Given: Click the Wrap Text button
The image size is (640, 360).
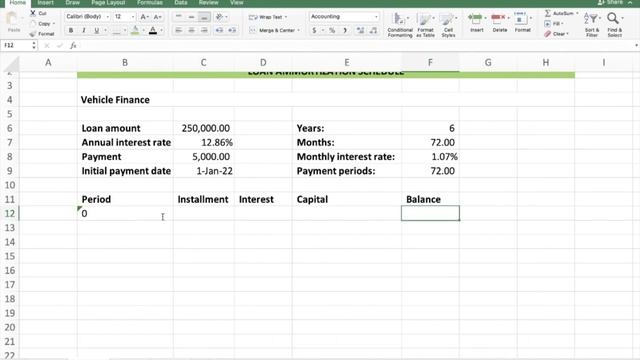Looking at the screenshot, I should click(268, 17).
